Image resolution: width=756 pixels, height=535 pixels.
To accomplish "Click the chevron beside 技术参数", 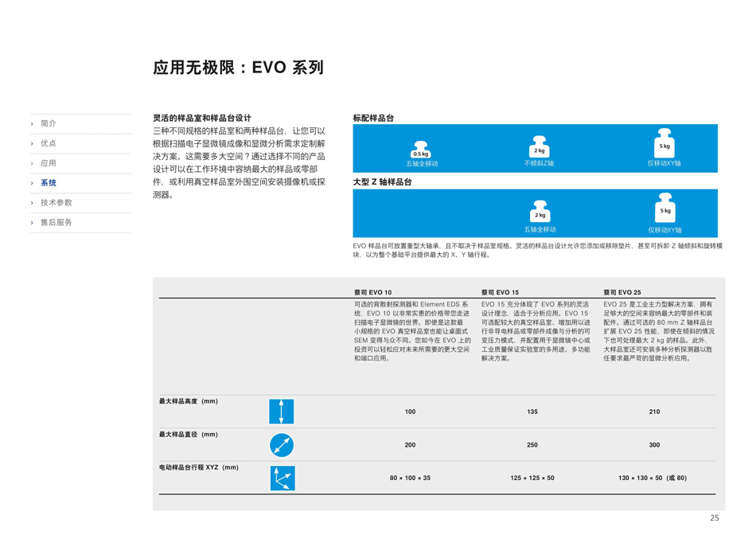I will [32, 203].
